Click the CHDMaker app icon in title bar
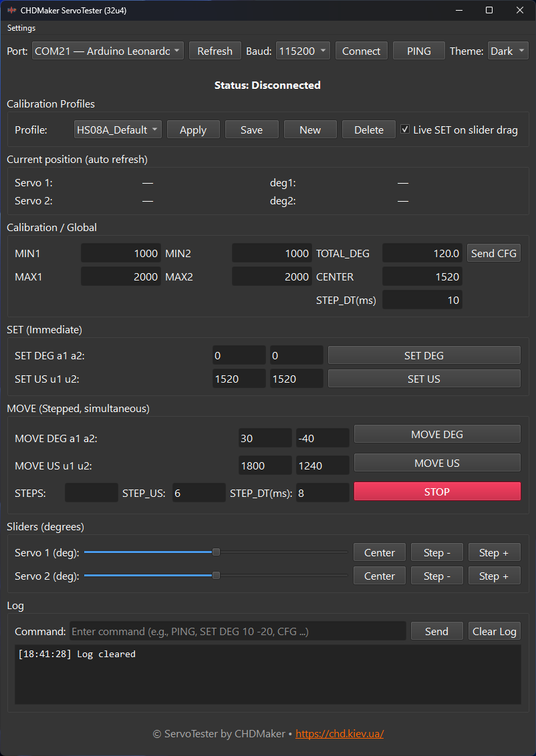 click(x=11, y=10)
